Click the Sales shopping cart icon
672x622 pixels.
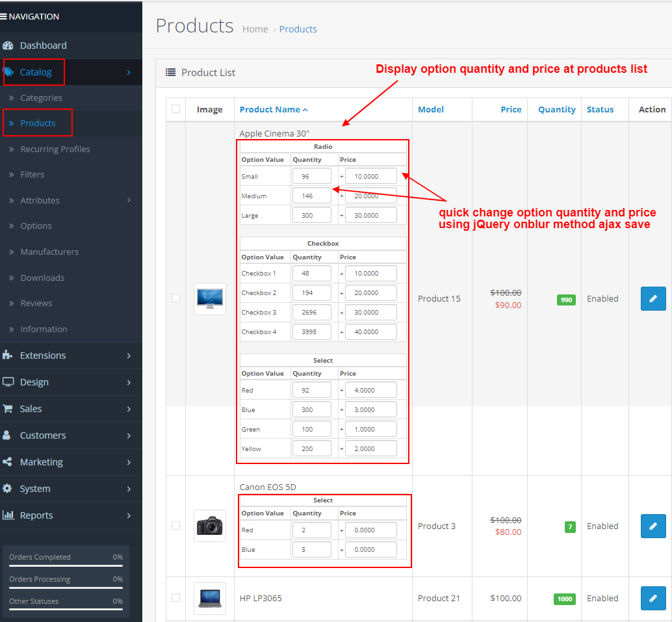coord(7,409)
